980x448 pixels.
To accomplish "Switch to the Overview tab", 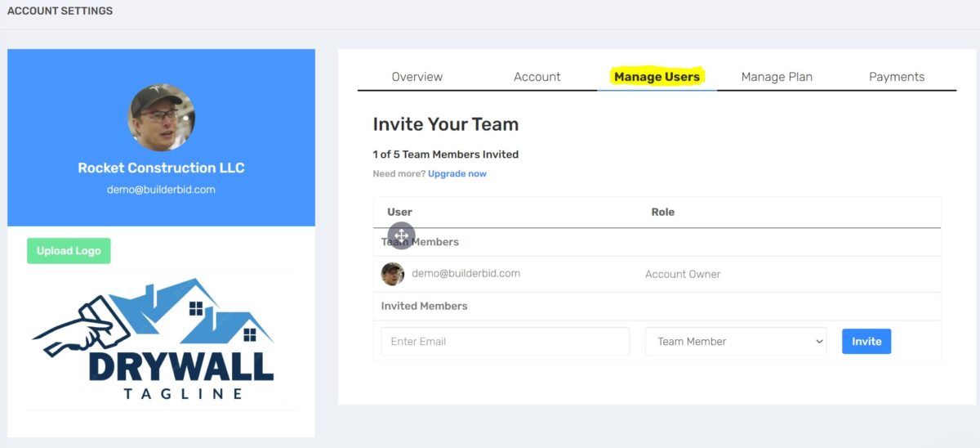I will [416, 77].
